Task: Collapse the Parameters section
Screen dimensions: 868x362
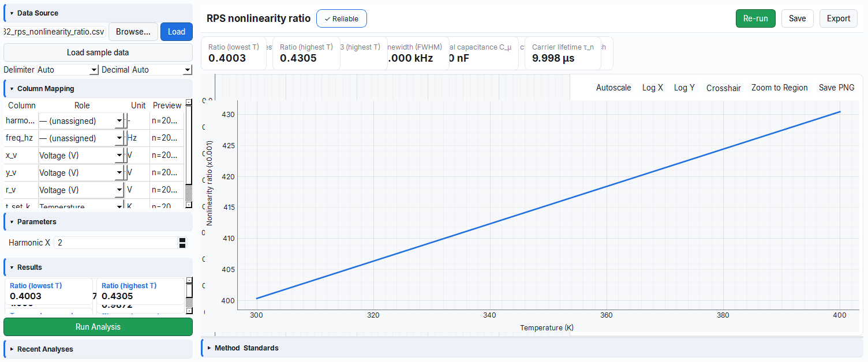Action: pyautogui.click(x=98, y=221)
